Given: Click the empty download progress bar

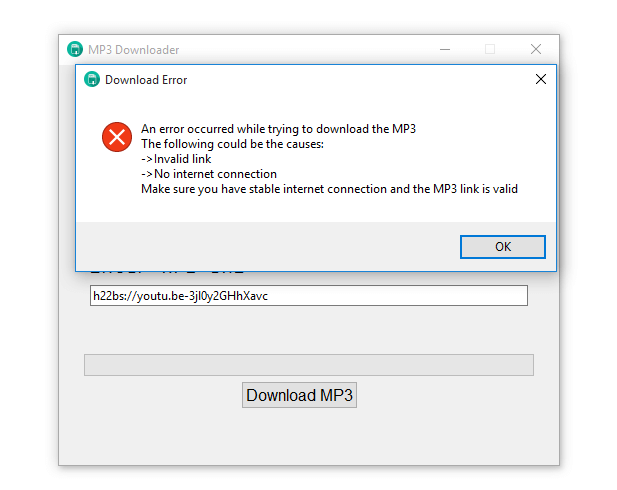Looking at the screenshot, I should point(308,365).
